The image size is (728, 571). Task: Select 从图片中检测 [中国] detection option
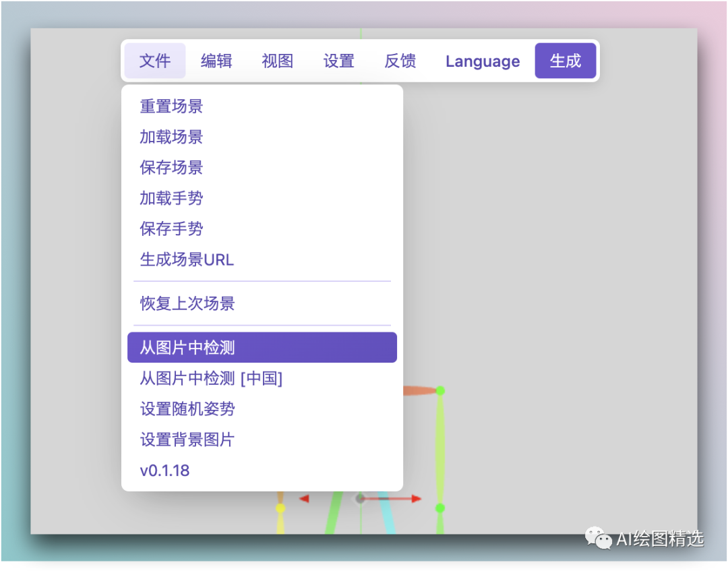[210, 378]
